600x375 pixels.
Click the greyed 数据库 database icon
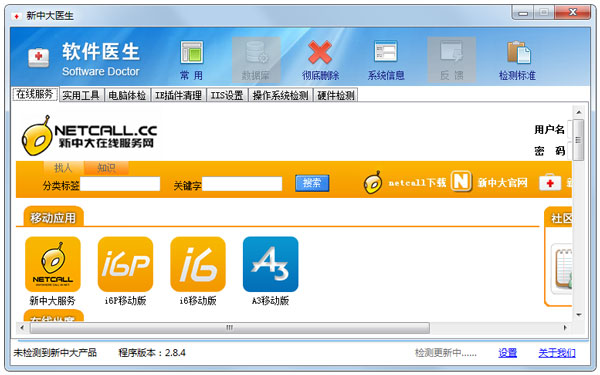pos(256,60)
